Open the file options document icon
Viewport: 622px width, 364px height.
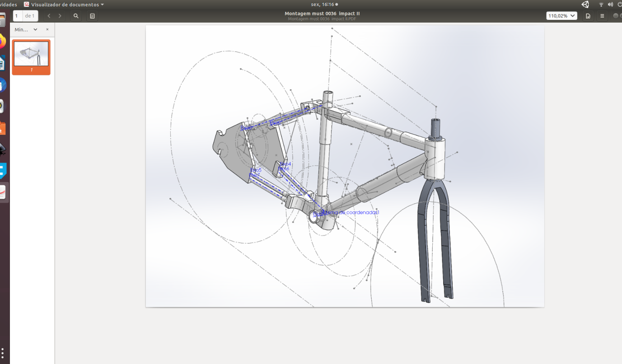pos(588,16)
